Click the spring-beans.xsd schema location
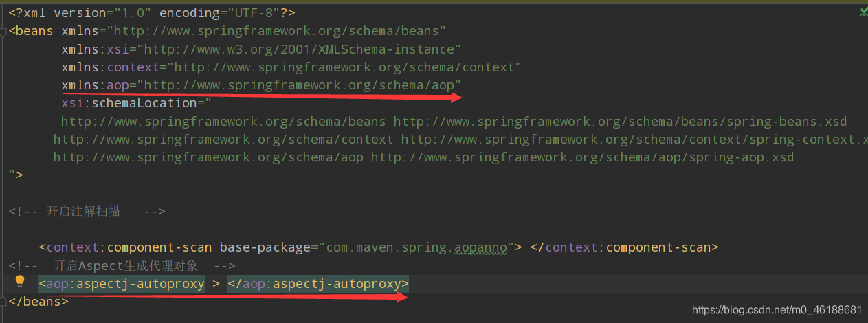868x323 pixels. 620,122
